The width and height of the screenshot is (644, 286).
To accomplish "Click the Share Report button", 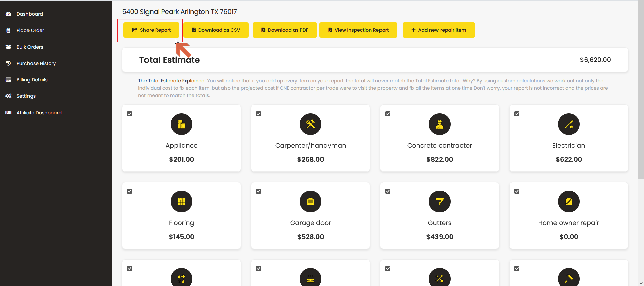I will click(151, 30).
